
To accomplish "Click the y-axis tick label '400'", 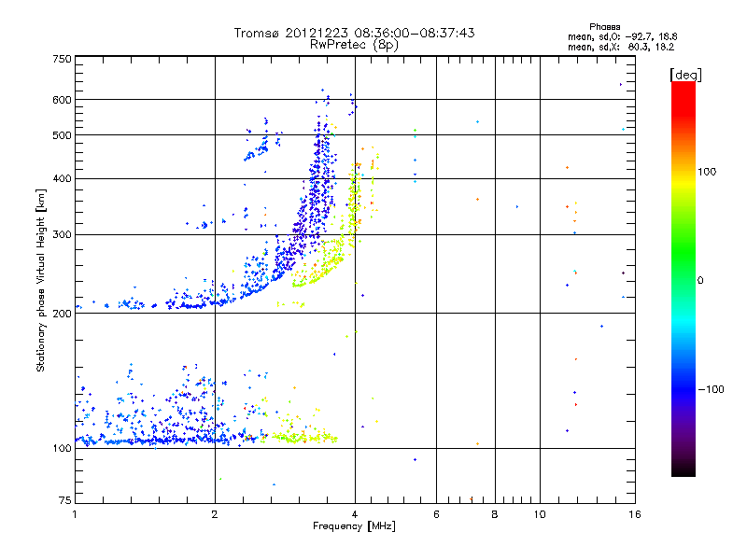I will point(62,179).
